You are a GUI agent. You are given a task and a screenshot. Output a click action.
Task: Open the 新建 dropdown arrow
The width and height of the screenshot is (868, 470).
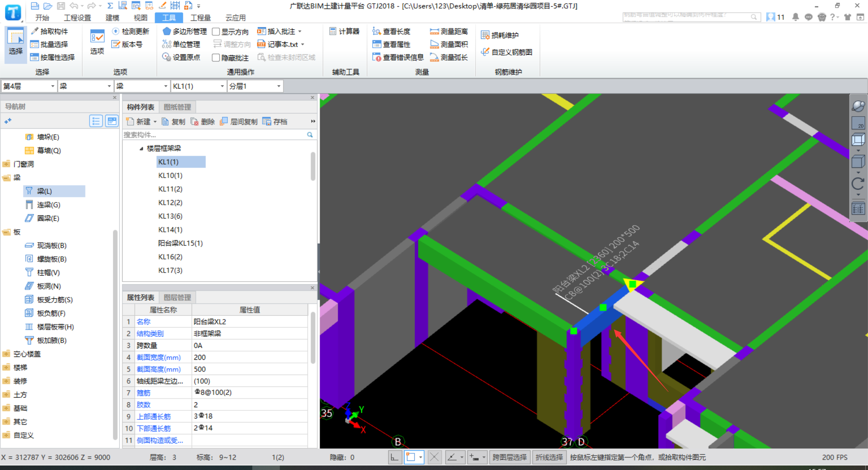[x=155, y=122]
